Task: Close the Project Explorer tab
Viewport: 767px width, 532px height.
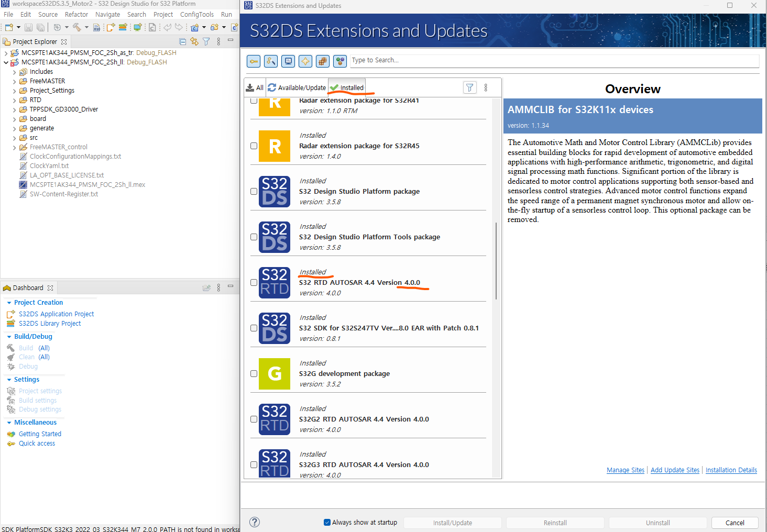Action: point(64,42)
